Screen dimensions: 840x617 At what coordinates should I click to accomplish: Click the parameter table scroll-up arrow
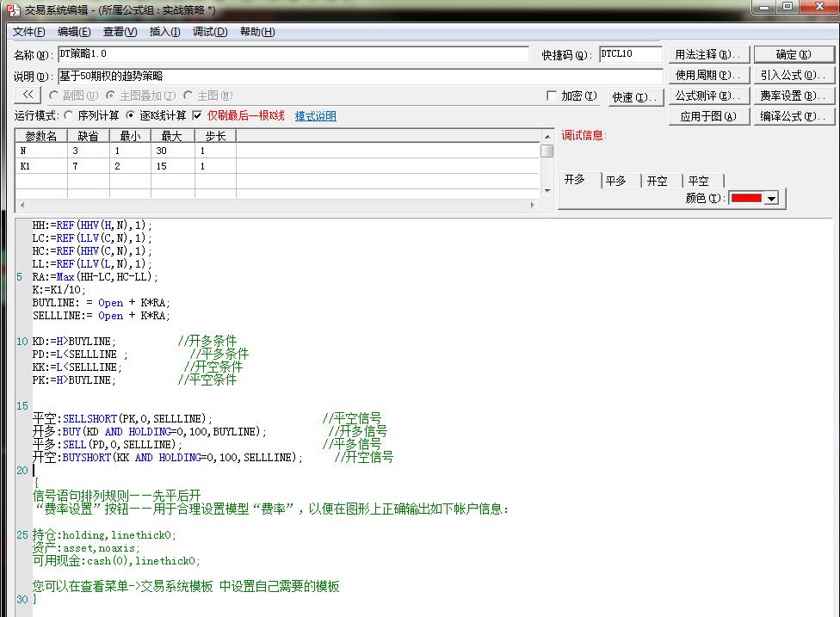pos(547,136)
